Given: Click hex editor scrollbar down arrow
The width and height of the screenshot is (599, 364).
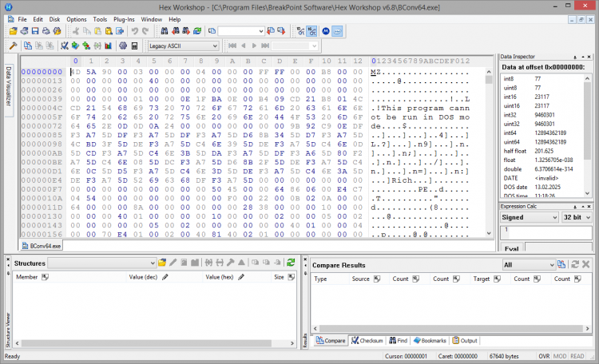Looking at the screenshot, I should (x=489, y=233).
